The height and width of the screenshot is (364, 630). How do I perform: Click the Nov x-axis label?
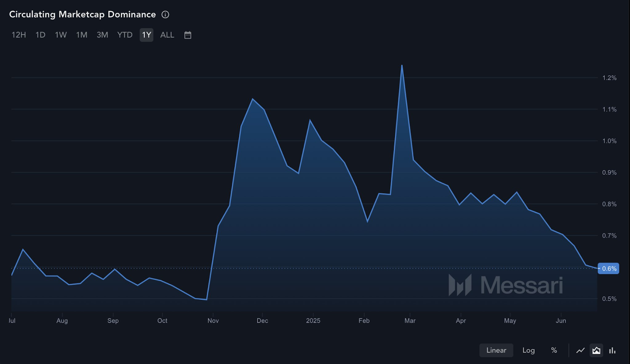pyautogui.click(x=213, y=321)
